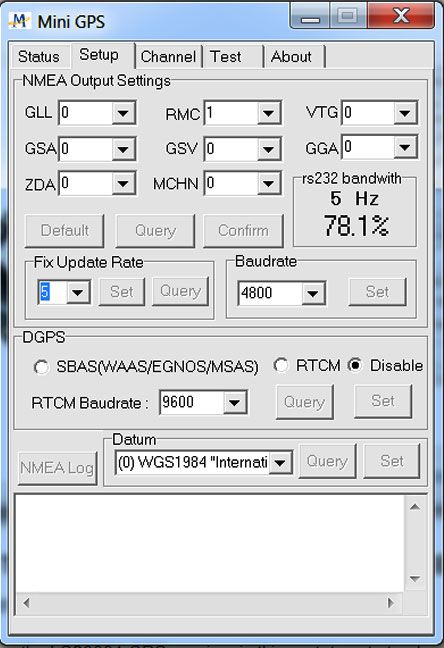Open the About tab
444x648 pixels.
pyautogui.click(x=294, y=57)
